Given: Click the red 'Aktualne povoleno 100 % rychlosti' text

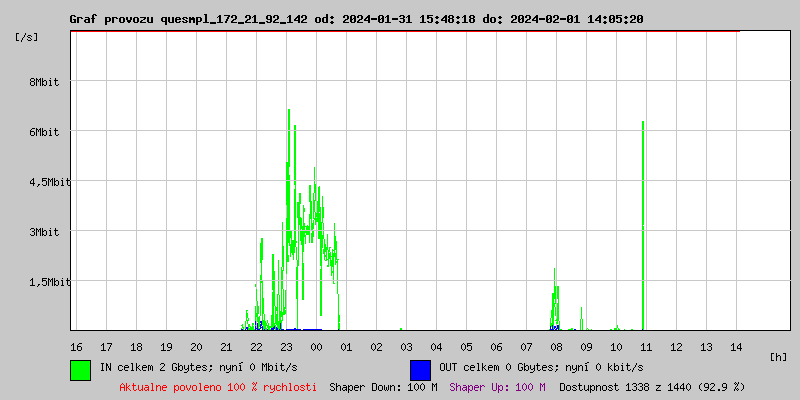Looking at the screenshot, I should 218,386.
